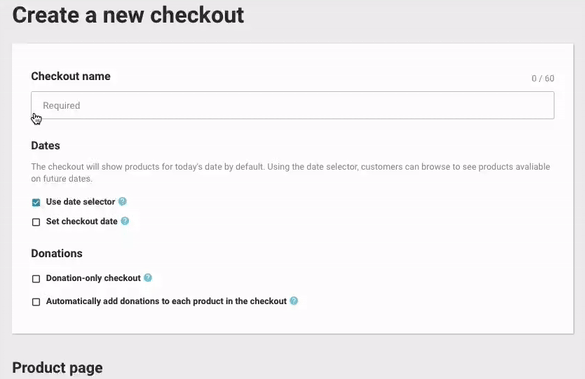The image size is (585, 379).
Task: Click the Dates description paragraph text
Action: coord(291,172)
